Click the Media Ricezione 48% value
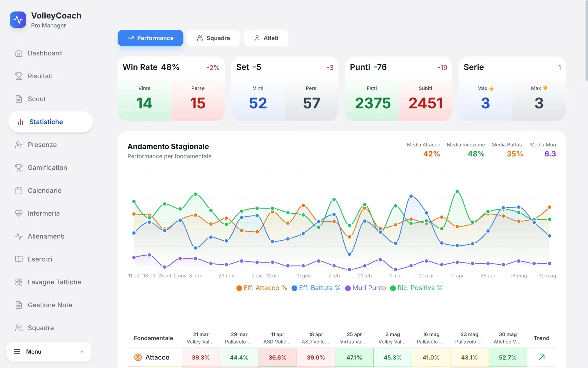Screen dimensions: 588x368 (x=476, y=154)
